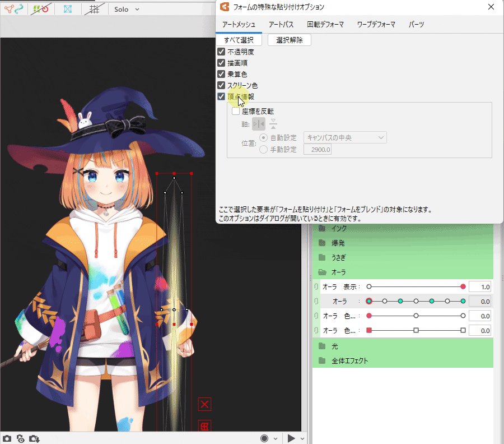Screen dimensions: 504x444
Task: Collapse the オーラ parameter folder
Action: [322, 272]
